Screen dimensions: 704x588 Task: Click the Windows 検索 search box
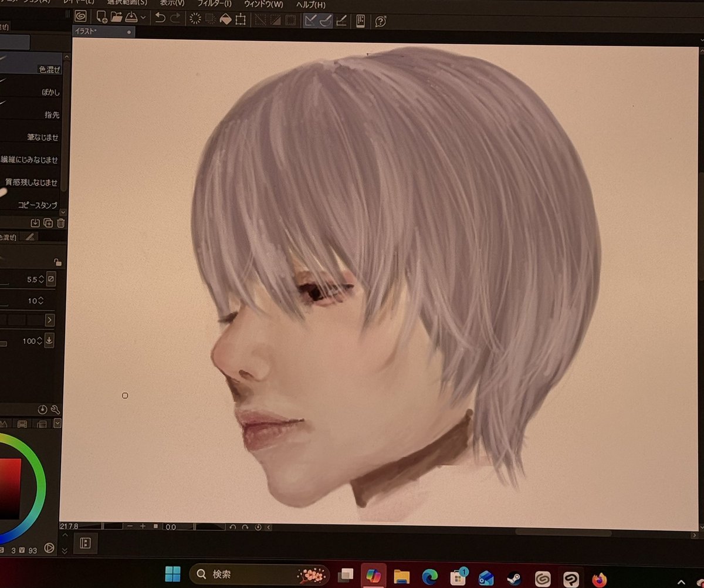point(259,575)
